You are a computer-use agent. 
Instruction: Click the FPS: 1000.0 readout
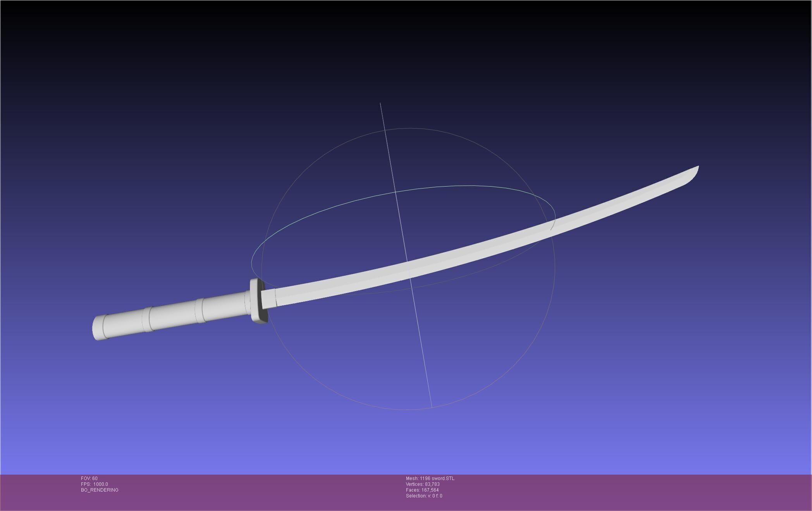[x=95, y=484]
